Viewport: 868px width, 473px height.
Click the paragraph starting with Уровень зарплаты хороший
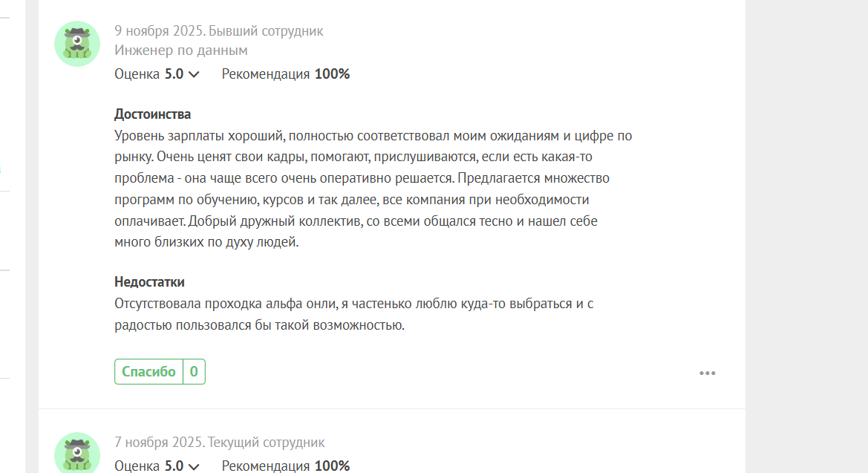coord(373,189)
